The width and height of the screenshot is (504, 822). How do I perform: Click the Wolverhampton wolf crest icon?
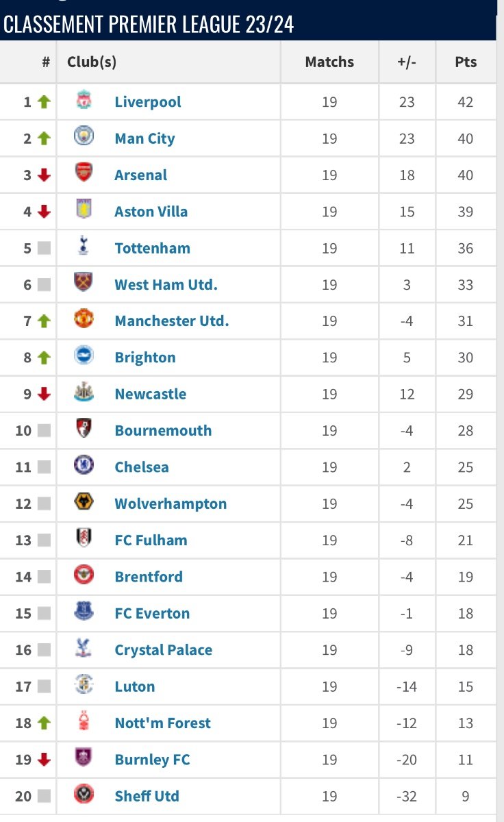pos(84,503)
